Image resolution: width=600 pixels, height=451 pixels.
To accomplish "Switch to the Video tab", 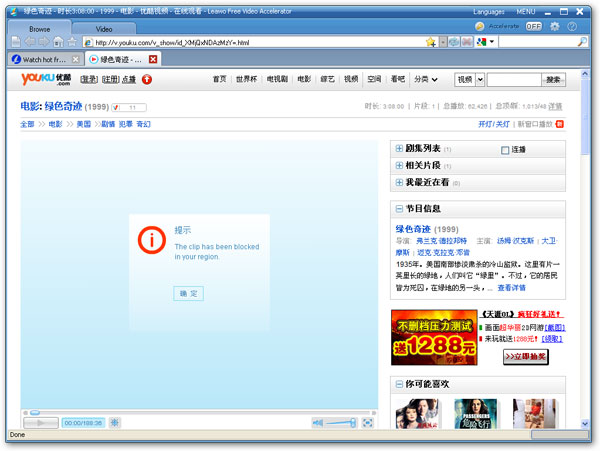I will (x=104, y=29).
